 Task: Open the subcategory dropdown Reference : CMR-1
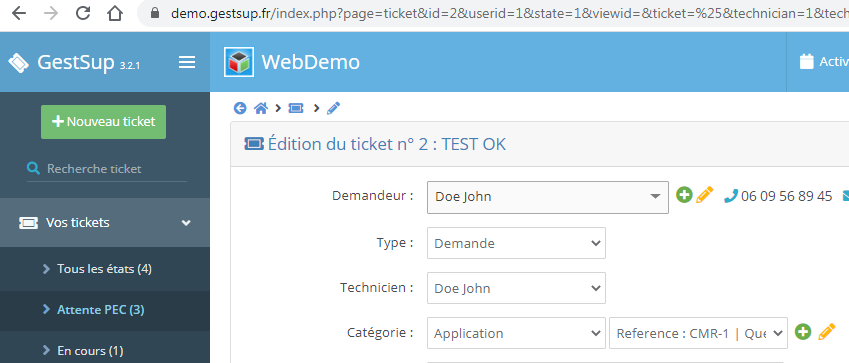[x=698, y=333]
